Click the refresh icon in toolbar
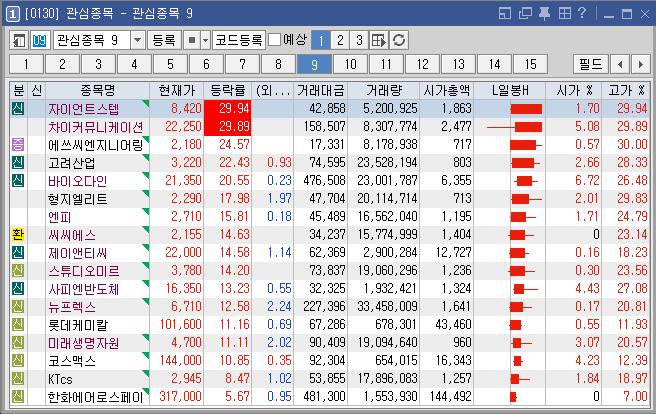 (399, 41)
